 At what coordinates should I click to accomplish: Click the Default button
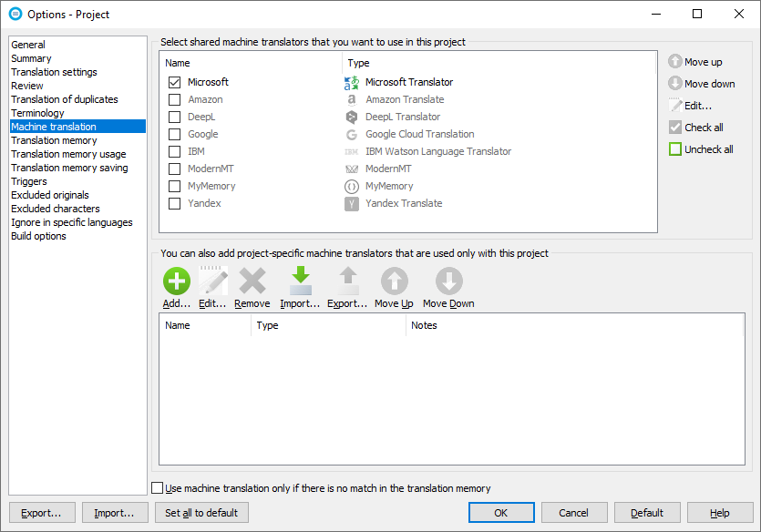[x=647, y=513]
